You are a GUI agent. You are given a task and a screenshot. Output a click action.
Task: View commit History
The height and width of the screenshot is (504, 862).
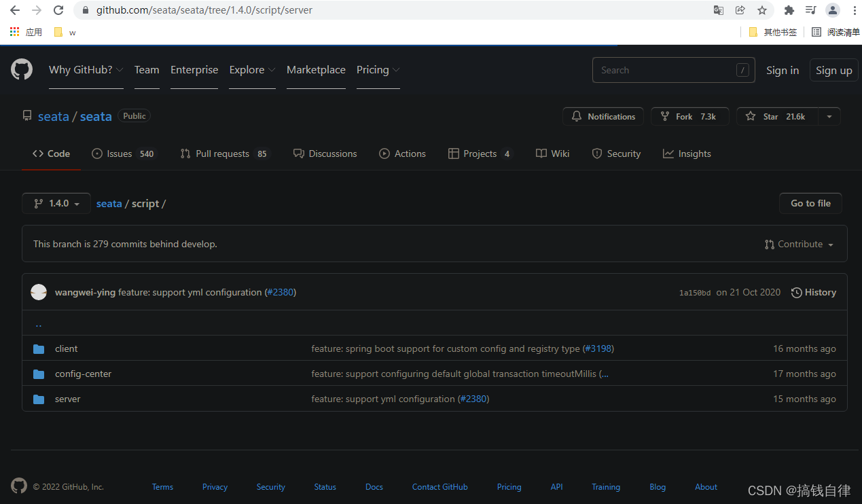pyautogui.click(x=814, y=292)
